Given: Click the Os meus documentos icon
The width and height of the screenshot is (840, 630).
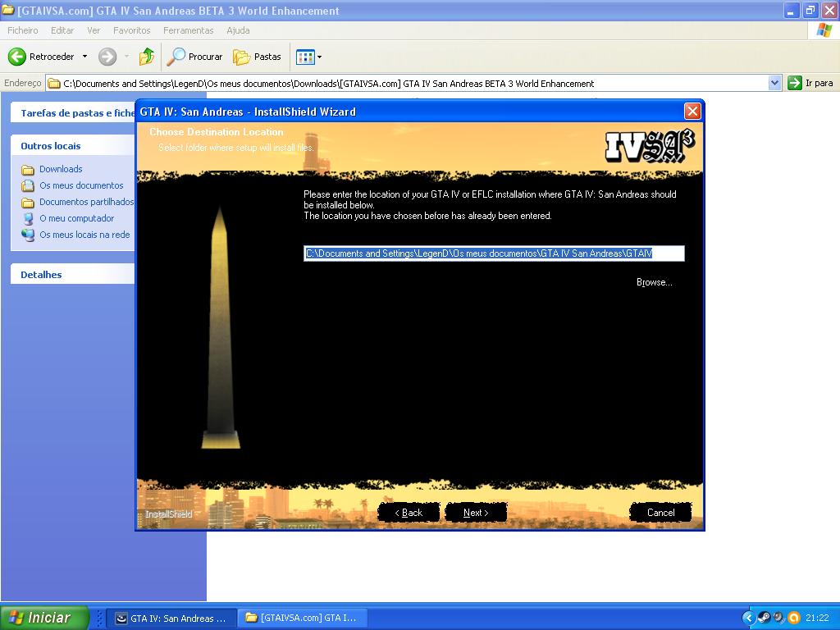Looking at the screenshot, I should (x=27, y=186).
